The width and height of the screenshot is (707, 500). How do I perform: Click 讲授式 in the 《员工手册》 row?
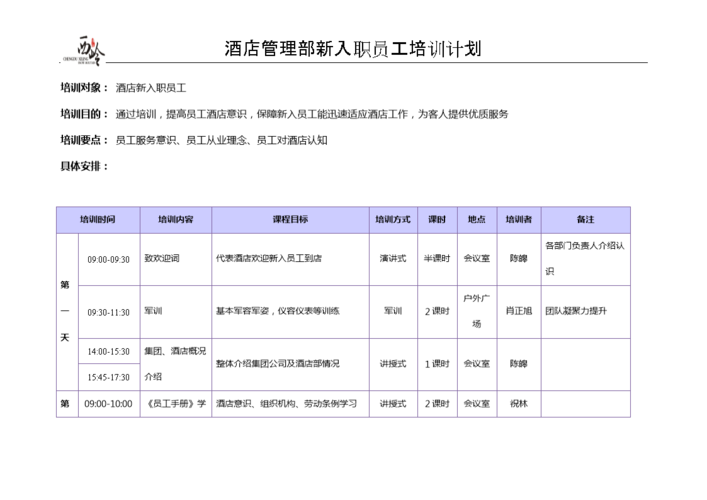(x=393, y=404)
